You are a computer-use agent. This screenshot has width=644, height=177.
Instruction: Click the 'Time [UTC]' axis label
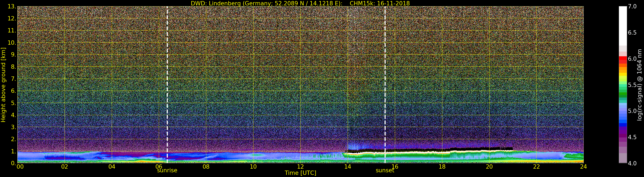[x=300, y=173]
